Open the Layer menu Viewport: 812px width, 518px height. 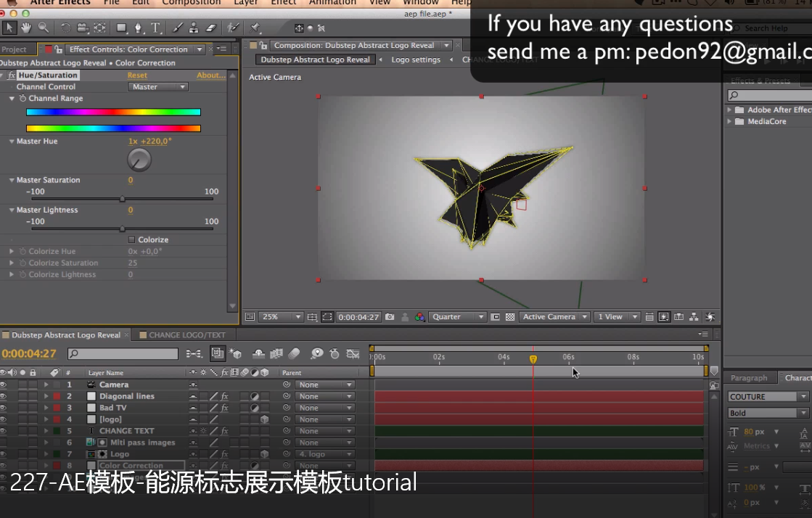tap(245, 3)
